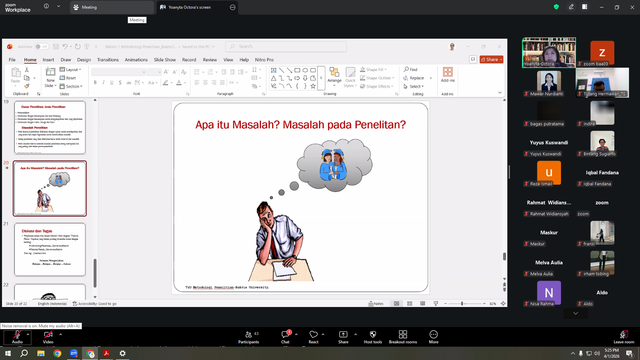This screenshot has width=640, height=360.
Task: Click the Leave room button
Action: [x=624, y=337]
